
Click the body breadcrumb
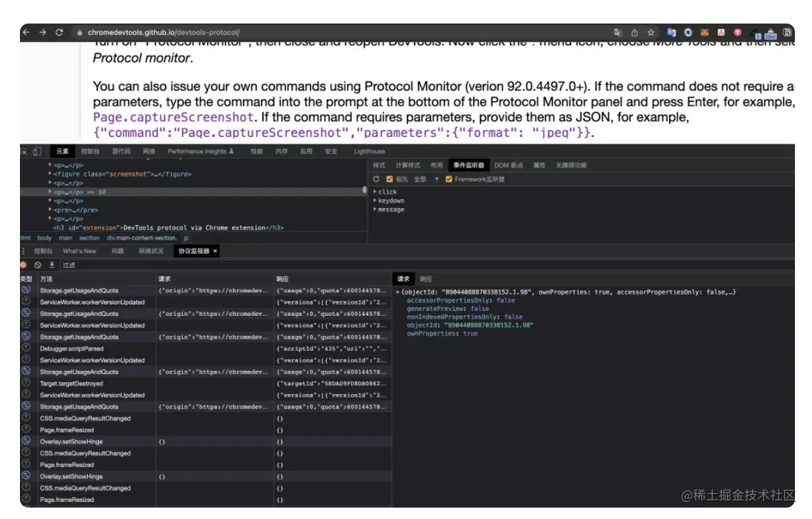pyautogui.click(x=45, y=238)
